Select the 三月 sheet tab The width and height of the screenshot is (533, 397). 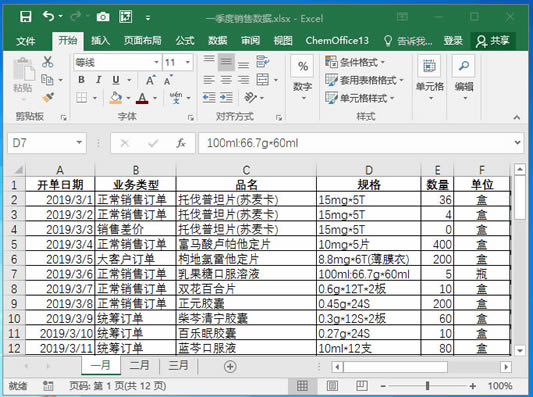[x=178, y=365]
